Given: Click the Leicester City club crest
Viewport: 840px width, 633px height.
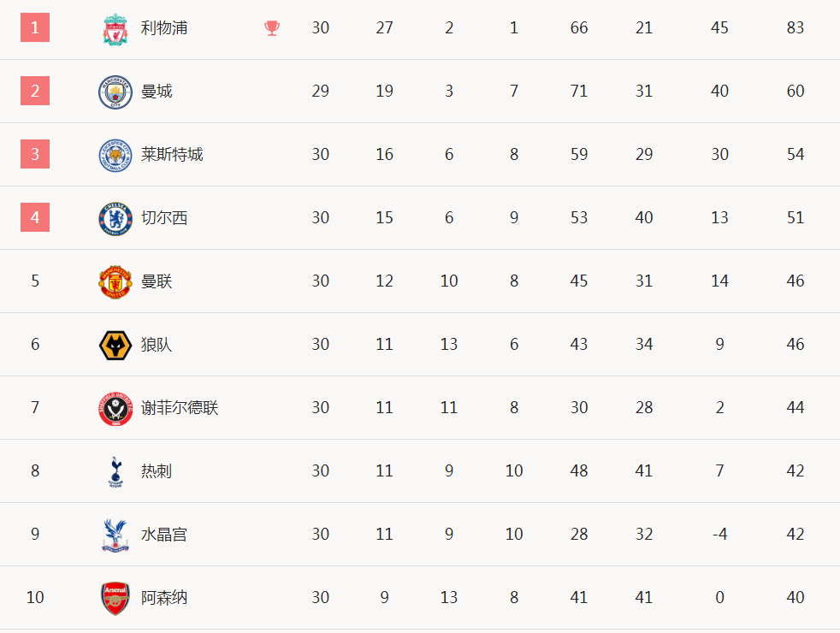Looking at the screenshot, I should pyautogui.click(x=115, y=156).
